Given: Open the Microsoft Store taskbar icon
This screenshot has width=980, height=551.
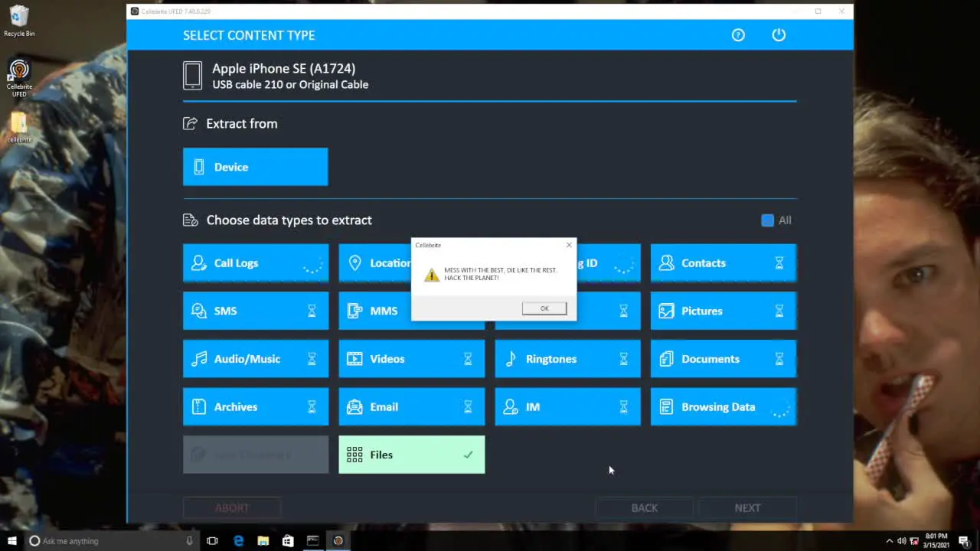Looking at the screenshot, I should (x=288, y=541).
